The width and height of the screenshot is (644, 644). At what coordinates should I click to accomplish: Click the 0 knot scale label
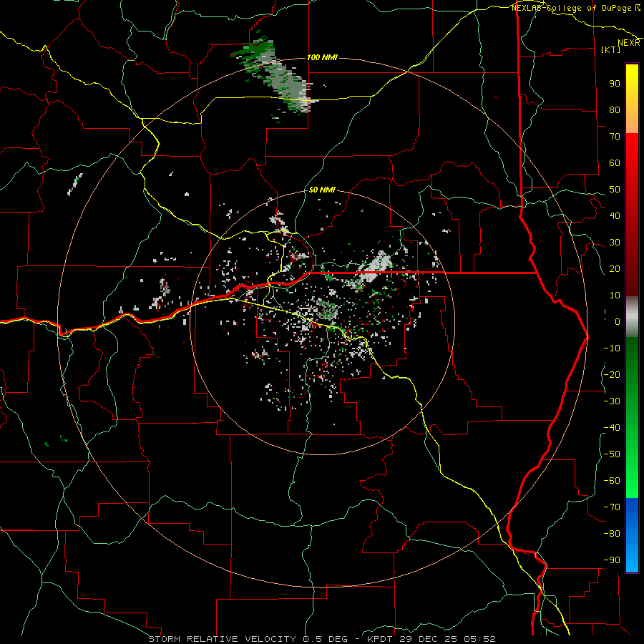pyautogui.click(x=618, y=321)
